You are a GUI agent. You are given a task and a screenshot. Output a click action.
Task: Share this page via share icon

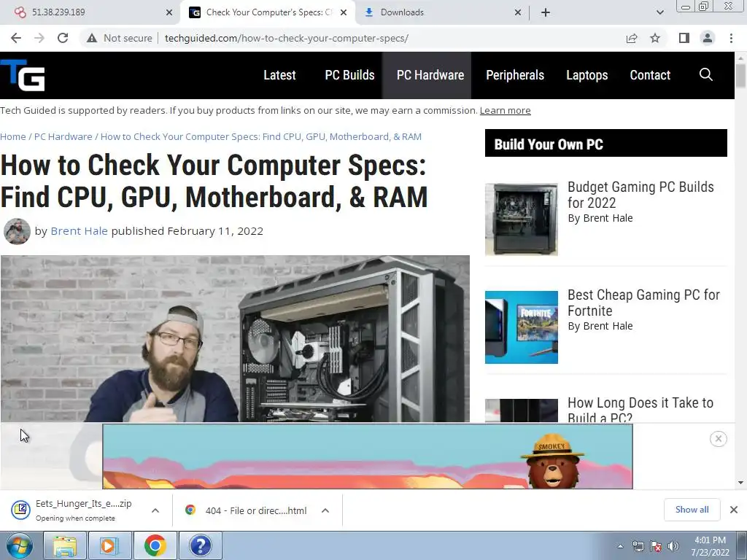632,38
